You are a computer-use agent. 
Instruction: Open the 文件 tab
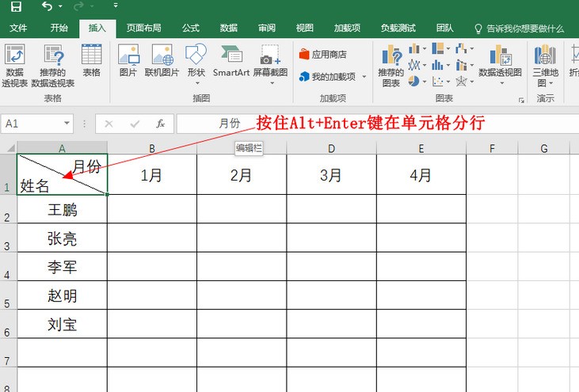[18, 28]
